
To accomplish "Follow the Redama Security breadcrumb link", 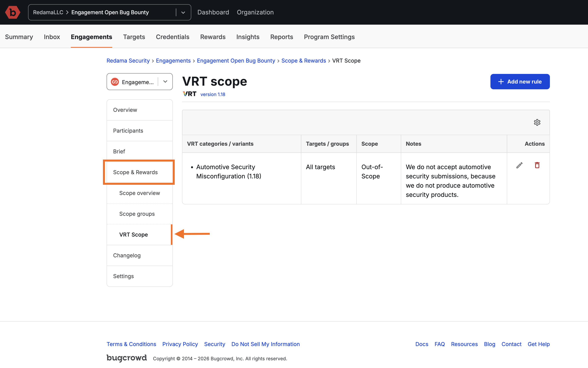I will (128, 61).
